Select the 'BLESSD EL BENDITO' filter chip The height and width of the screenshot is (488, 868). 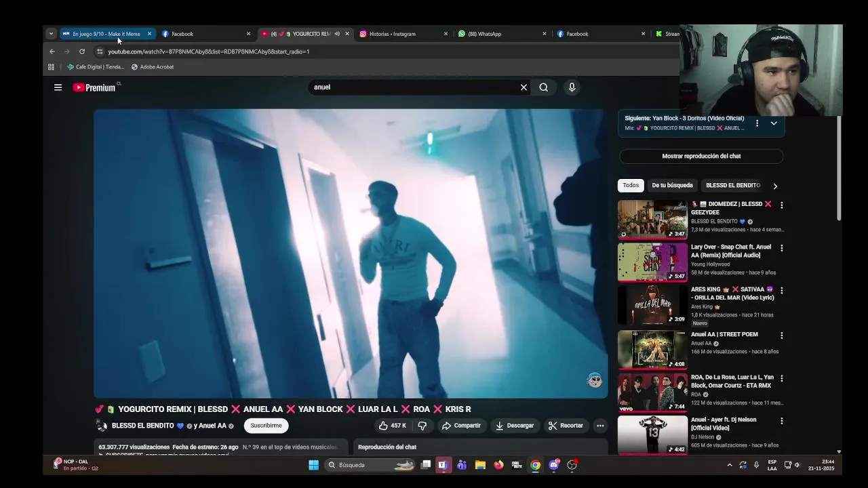733,185
